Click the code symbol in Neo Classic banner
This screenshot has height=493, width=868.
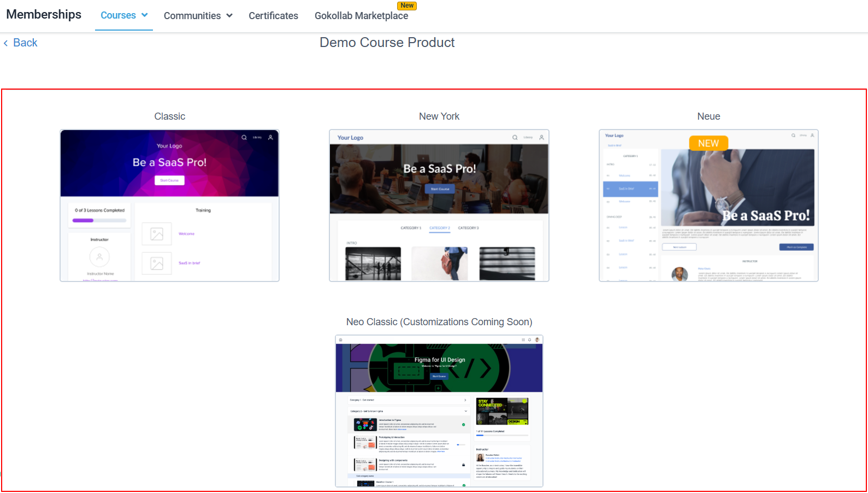click(x=476, y=369)
